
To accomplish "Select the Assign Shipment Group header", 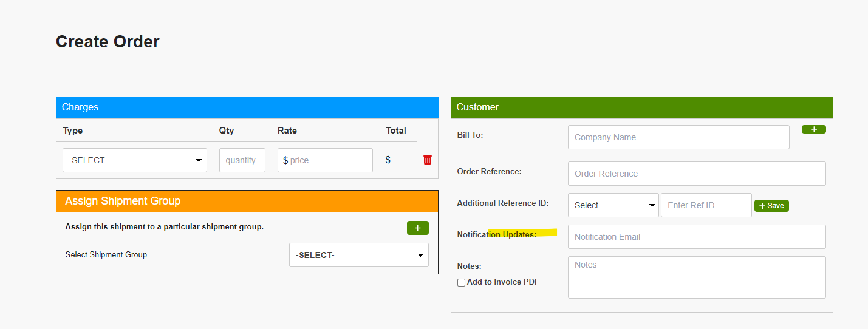I will point(247,201).
